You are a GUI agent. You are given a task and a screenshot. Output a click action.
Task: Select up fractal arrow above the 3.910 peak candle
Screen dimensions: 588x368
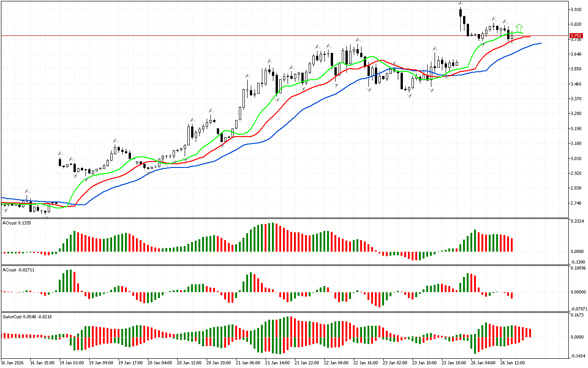tap(460, 4)
